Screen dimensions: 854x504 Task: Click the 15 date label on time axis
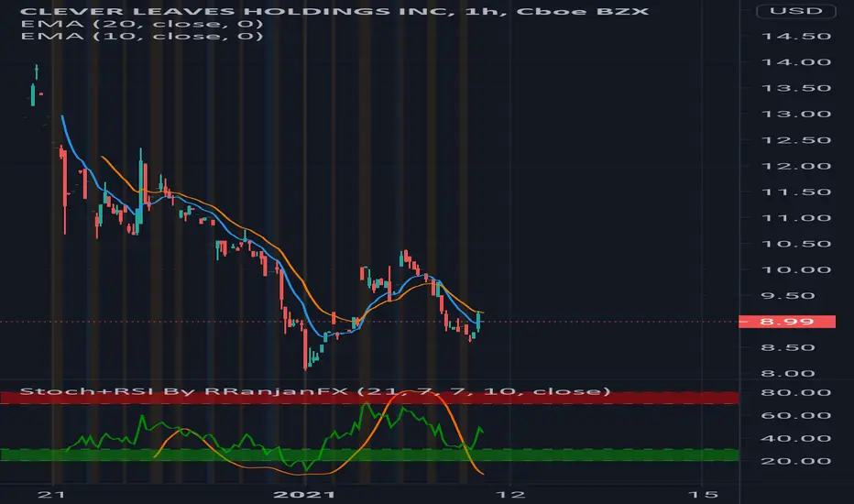click(703, 495)
